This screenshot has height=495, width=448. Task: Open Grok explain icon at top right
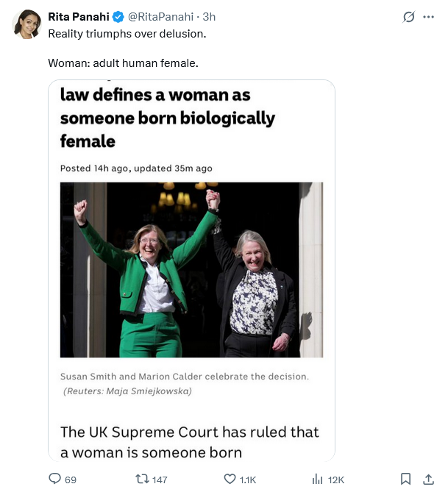tap(409, 17)
